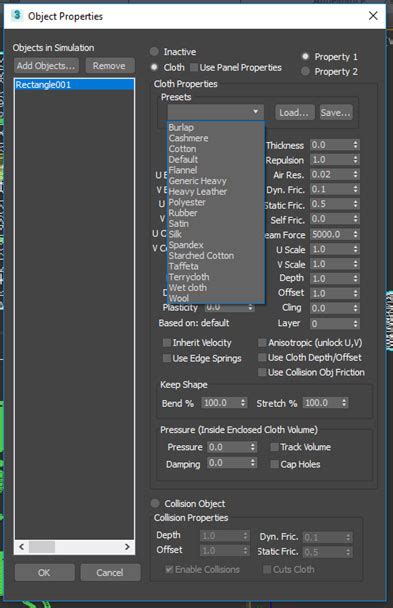Click the Pressure value field

tap(228, 447)
